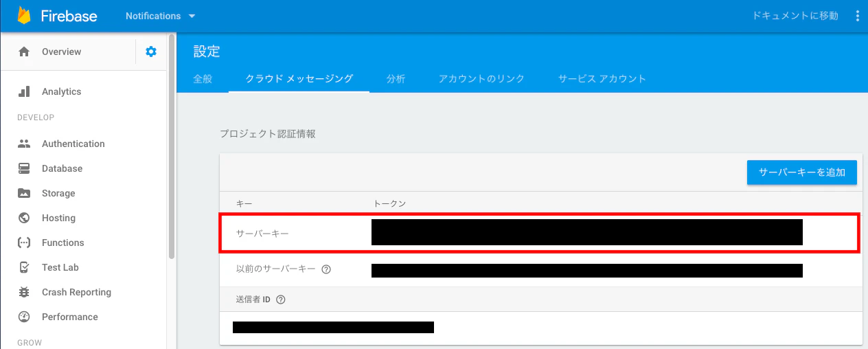Viewport: 868px width, 349px height.
Task: Click the 以前のサーバーキー row label
Action: pyautogui.click(x=276, y=269)
